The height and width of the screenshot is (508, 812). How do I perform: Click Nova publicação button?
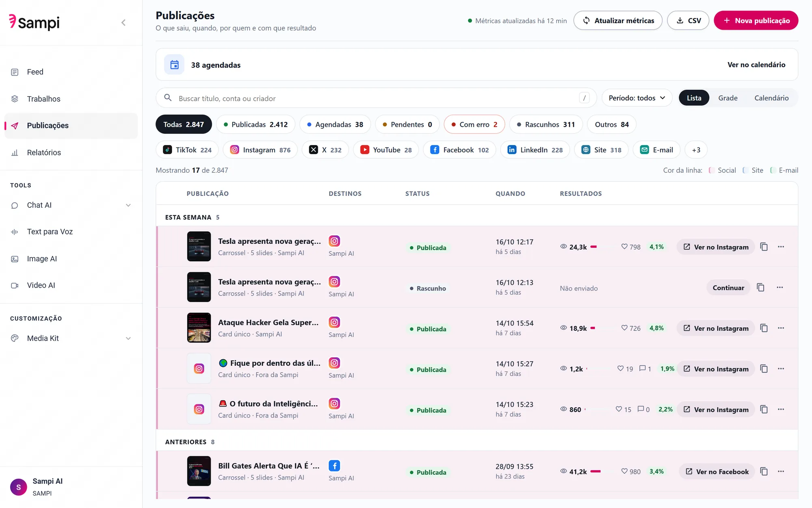(756, 20)
